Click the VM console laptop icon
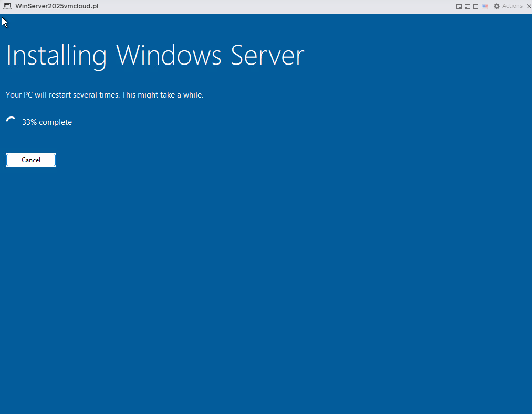Image resolution: width=532 pixels, height=414 pixels. (7, 6)
